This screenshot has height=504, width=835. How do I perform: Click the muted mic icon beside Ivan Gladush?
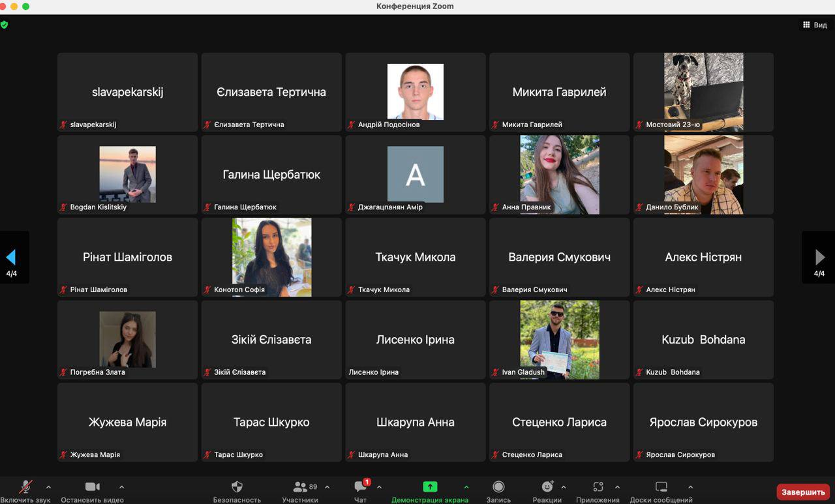coord(496,372)
